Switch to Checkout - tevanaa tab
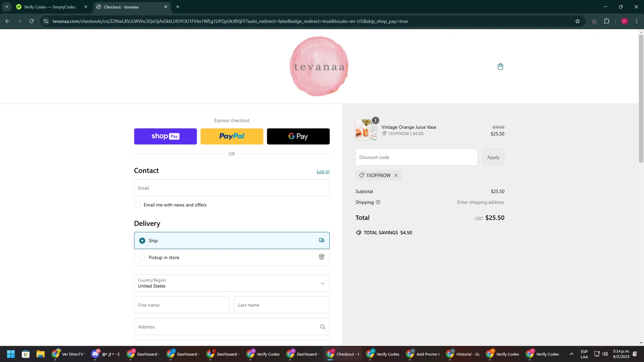Viewport: 644px width, 362px height. pos(131,7)
